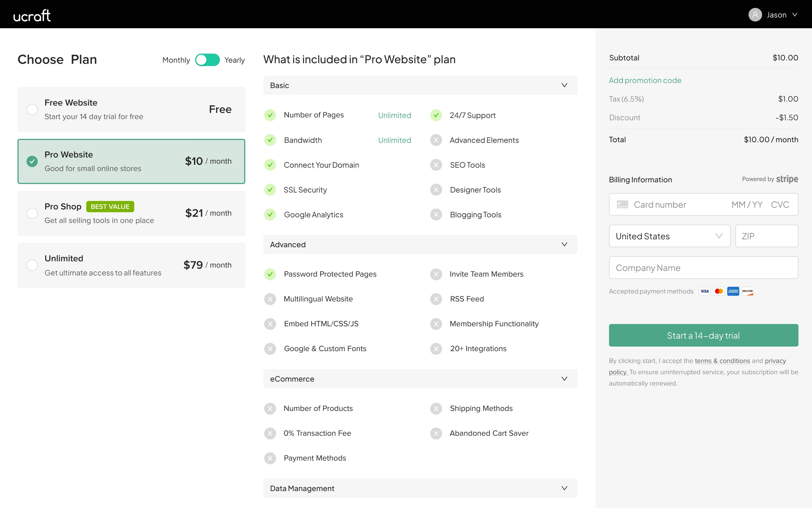Screen dimensions: 812x508
Task: Click the x icon beside 20+ Integrations
Action: [x=436, y=349]
